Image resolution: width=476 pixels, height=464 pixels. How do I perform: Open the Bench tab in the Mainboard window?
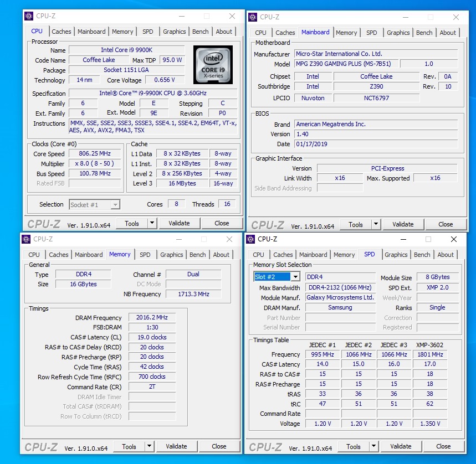(424, 33)
